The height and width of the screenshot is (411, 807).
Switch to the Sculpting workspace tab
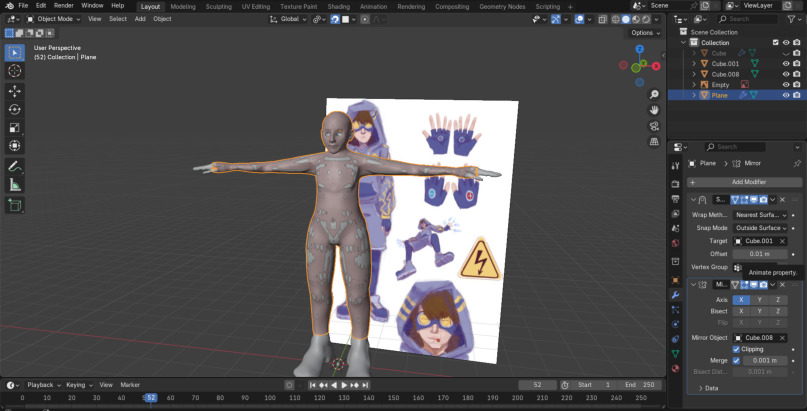[x=218, y=6]
